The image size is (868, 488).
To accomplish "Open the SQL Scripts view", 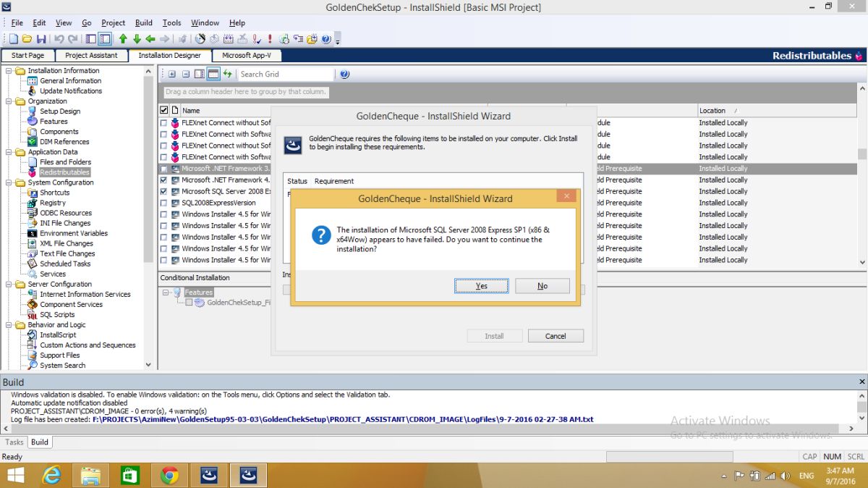I will tap(57, 314).
